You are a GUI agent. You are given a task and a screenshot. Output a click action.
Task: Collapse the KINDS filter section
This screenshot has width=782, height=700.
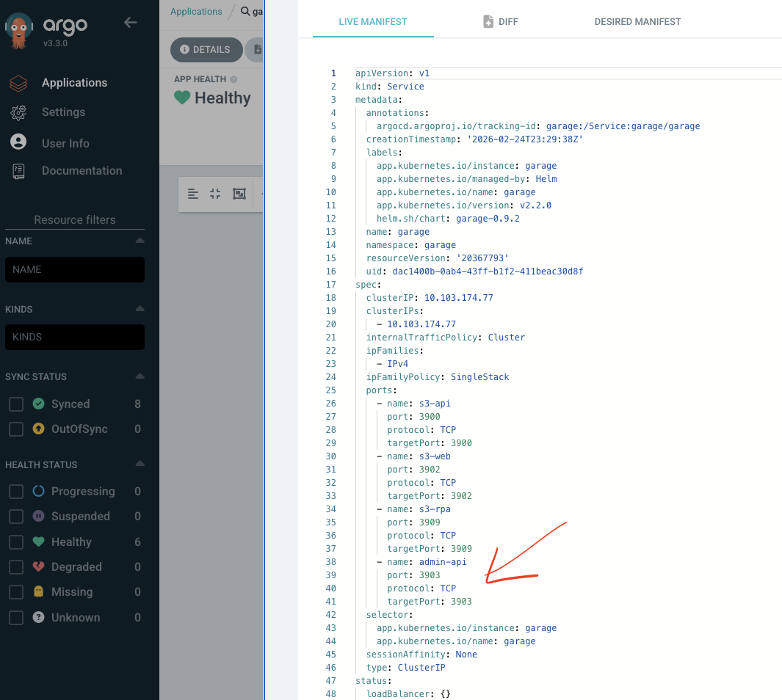(140, 309)
